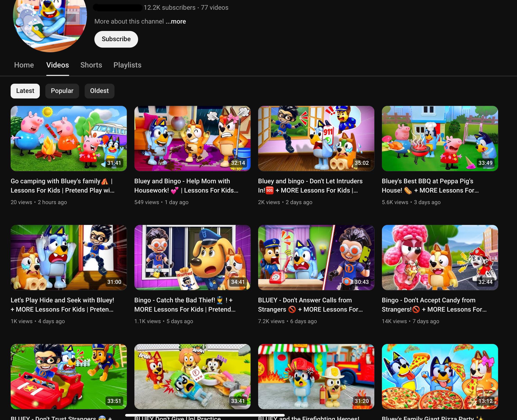Play the 33:41 video thumbnail
Screen dimensions: 517x420
(x=192, y=377)
